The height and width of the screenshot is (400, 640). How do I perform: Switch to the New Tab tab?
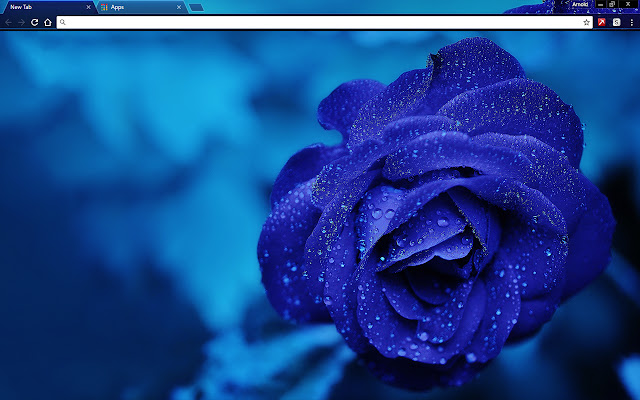pyautogui.click(x=48, y=7)
